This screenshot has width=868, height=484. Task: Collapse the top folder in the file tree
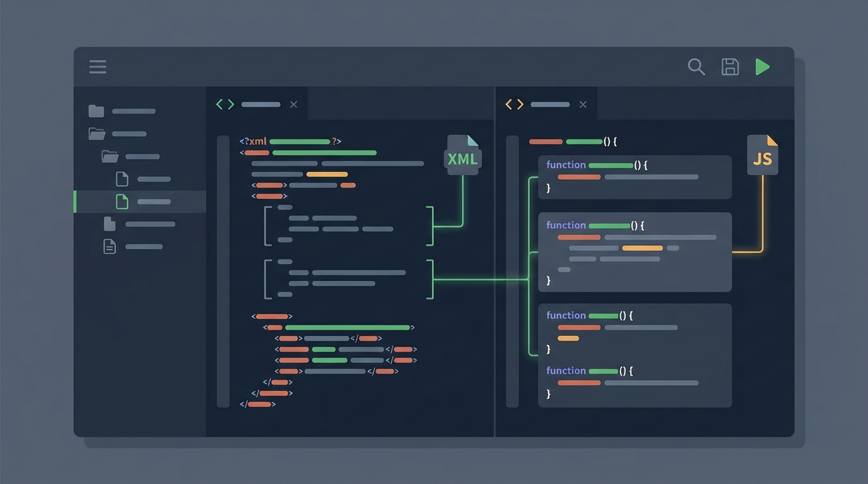click(96, 110)
